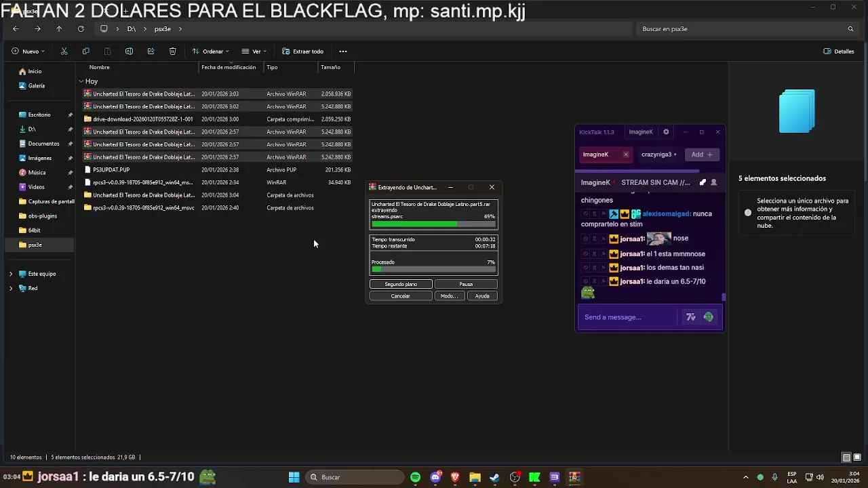Image resolution: width=868 pixels, height=488 pixels.
Task: Go back with the Explorer back arrow
Action: point(16,29)
